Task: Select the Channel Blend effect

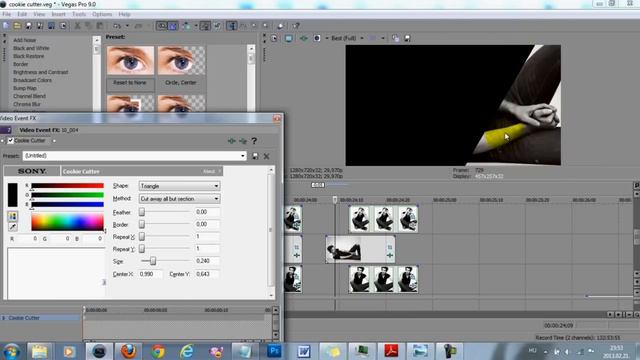Action: click(29, 96)
